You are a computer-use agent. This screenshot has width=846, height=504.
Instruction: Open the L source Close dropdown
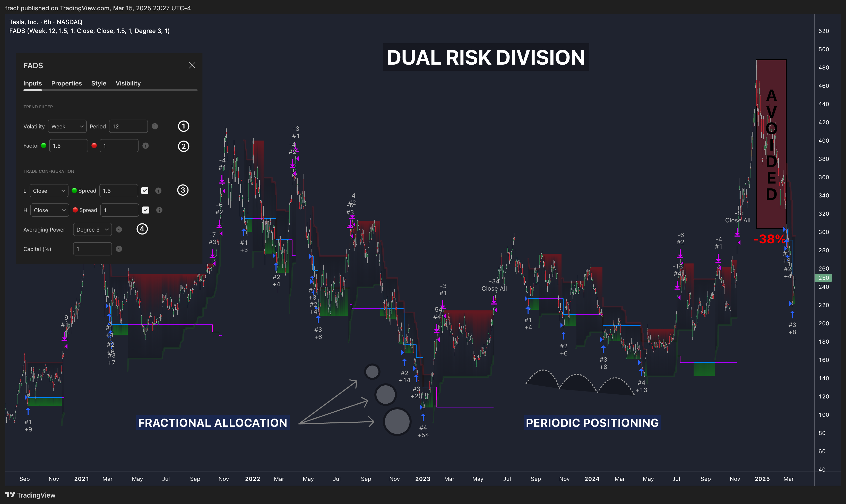49,191
